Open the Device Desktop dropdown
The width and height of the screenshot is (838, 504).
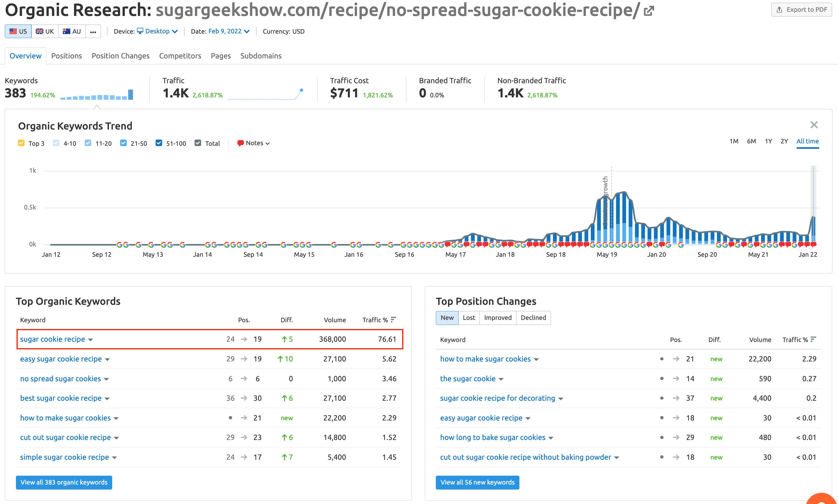(157, 31)
